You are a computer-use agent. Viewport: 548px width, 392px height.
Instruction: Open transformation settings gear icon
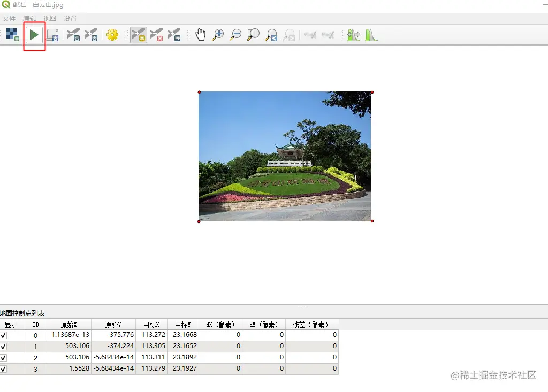point(112,35)
